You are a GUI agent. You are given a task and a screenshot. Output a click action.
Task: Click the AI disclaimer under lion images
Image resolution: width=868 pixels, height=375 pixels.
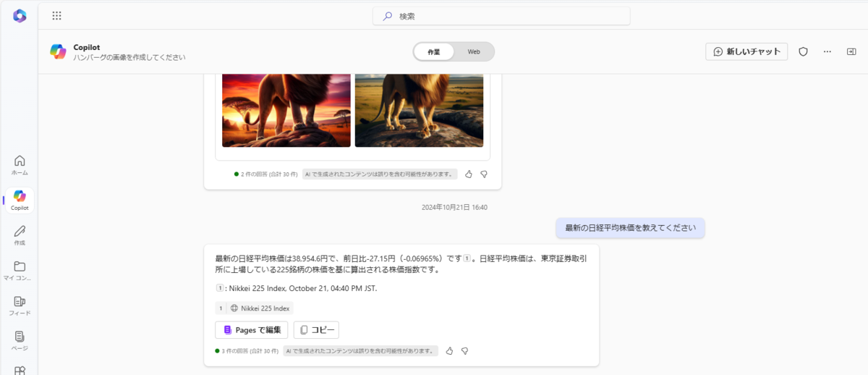(x=380, y=174)
